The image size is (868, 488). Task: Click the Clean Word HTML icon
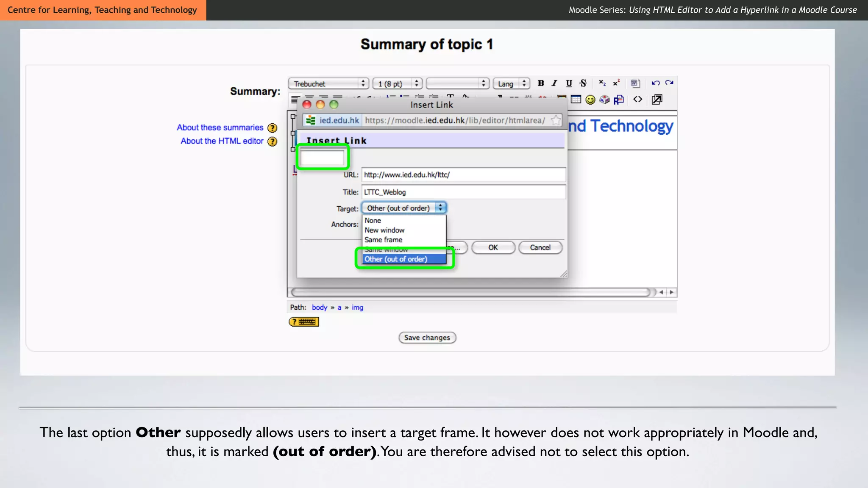(634, 83)
